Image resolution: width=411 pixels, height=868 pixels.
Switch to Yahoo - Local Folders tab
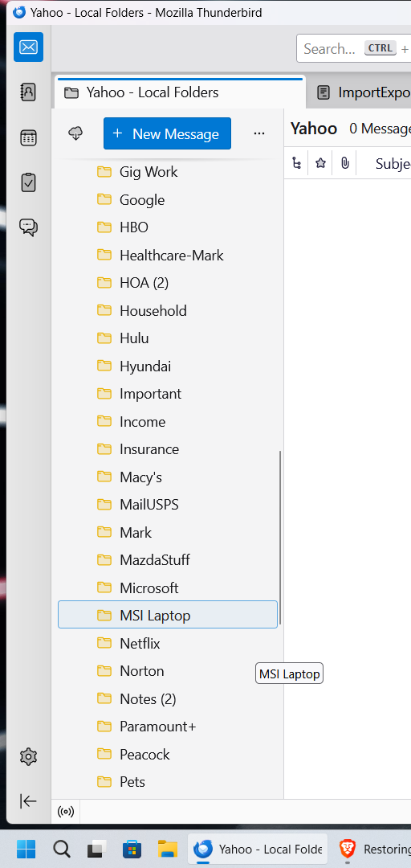tap(181, 92)
